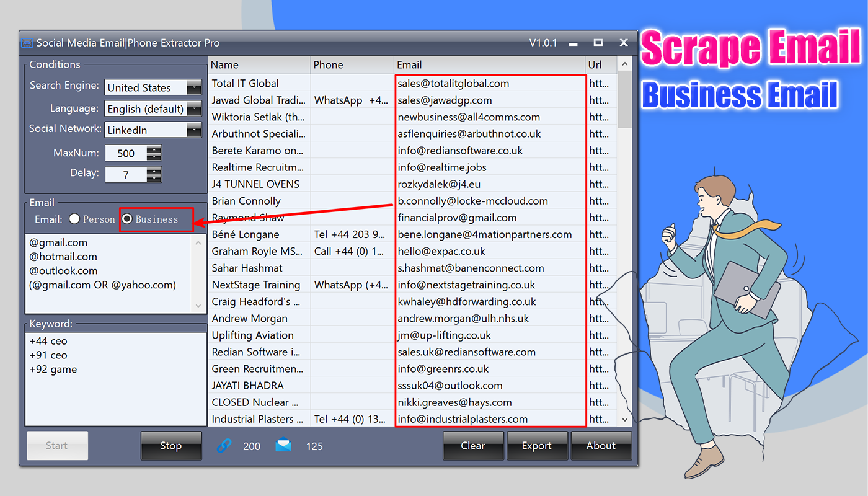The height and width of the screenshot is (496, 868).
Task: Open the Search Engine dropdown
Action: pos(153,87)
